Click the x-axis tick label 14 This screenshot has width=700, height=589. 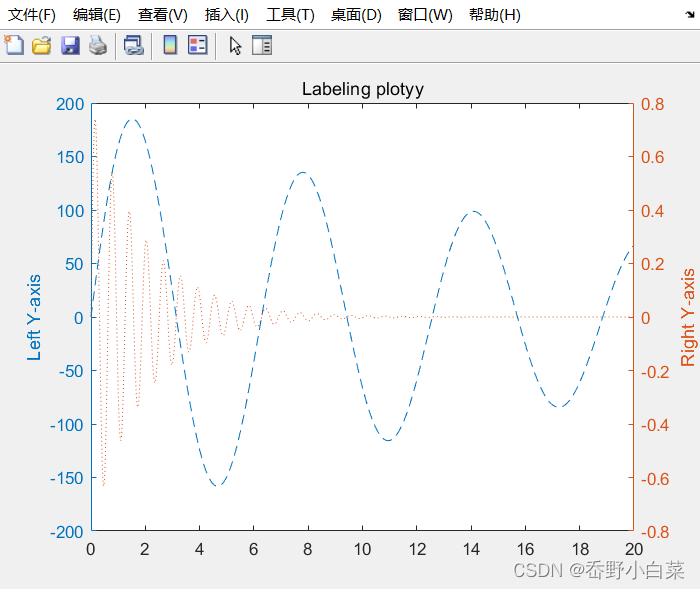[x=471, y=549]
